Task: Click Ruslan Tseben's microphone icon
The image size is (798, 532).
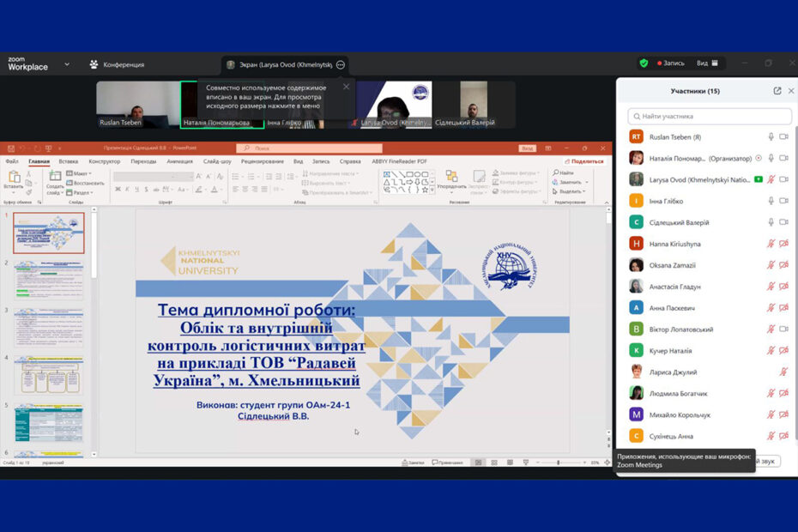Action: tap(771, 136)
